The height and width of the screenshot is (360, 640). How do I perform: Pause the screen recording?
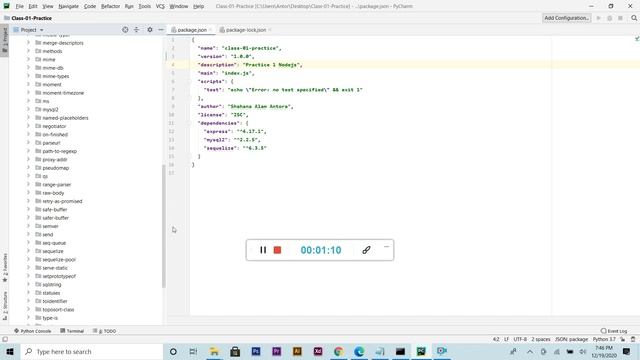pyautogui.click(x=263, y=250)
